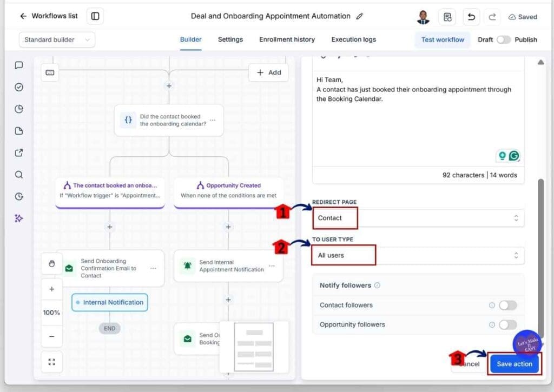Viewport: 554px width, 392px height.
Task: Add step below Internal Appointment Notification
Action: click(228, 300)
